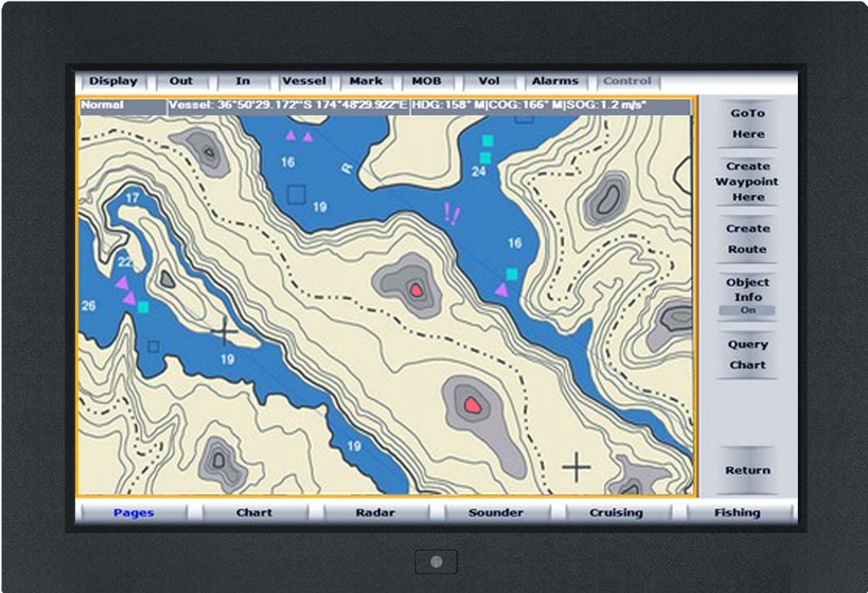Open the Display menu
Image resolution: width=868 pixels, height=593 pixels.
tap(114, 81)
